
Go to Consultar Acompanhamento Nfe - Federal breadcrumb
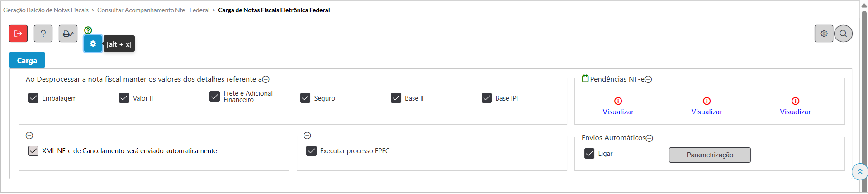tap(153, 10)
